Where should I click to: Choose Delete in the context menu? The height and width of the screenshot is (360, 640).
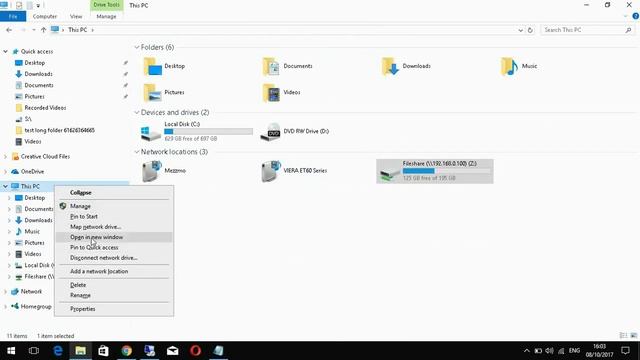tap(114, 285)
